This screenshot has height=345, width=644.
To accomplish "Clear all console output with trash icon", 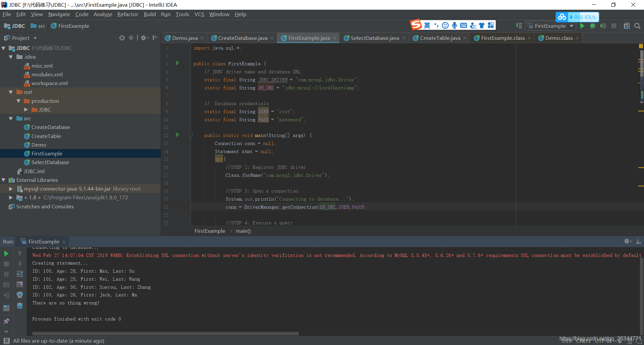I will [20, 305].
